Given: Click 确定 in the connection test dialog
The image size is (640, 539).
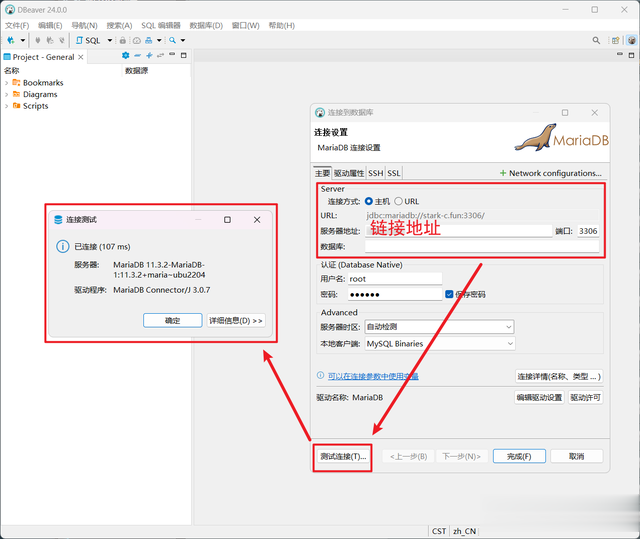Looking at the screenshot, I should coord(173,320).
